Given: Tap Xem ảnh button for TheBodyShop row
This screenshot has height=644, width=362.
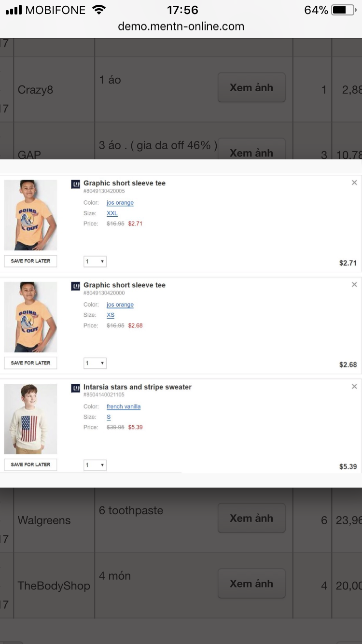Looking at the screenshot, I should click(x=251, y=584).
